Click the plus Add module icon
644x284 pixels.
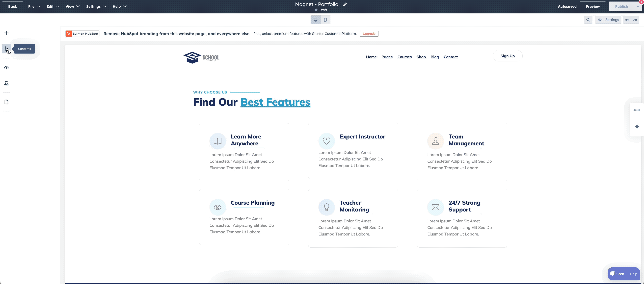coord(7,33)
